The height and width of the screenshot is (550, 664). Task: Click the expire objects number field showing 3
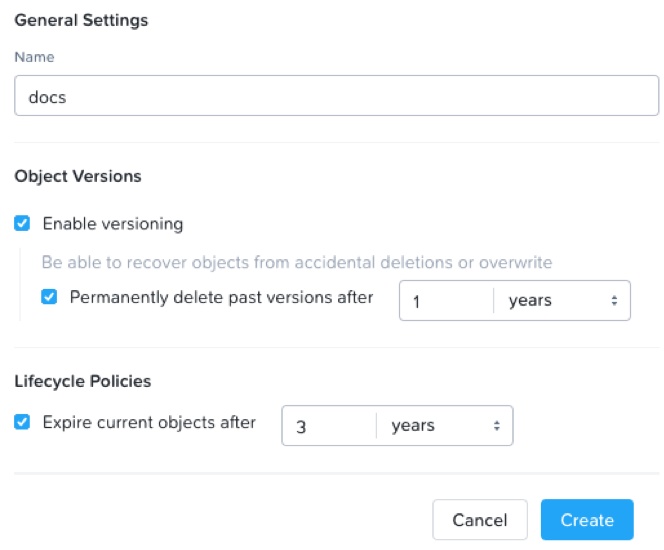329,426
